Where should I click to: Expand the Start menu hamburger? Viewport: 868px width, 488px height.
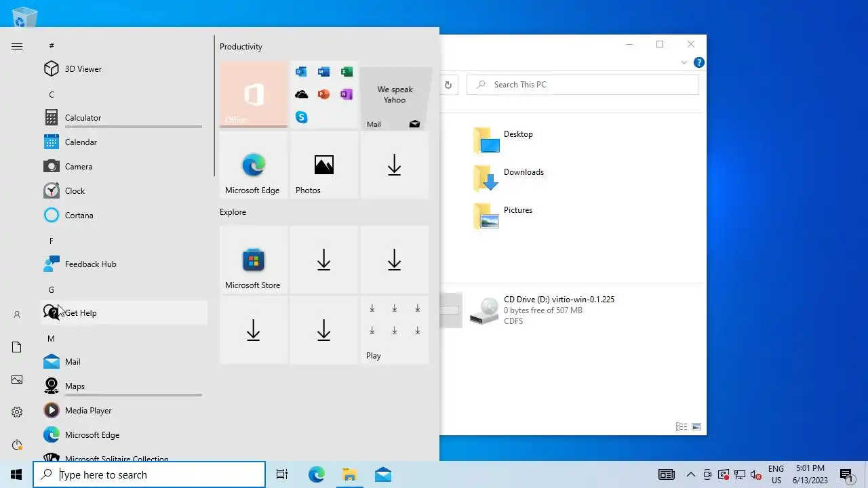[17, 46]
